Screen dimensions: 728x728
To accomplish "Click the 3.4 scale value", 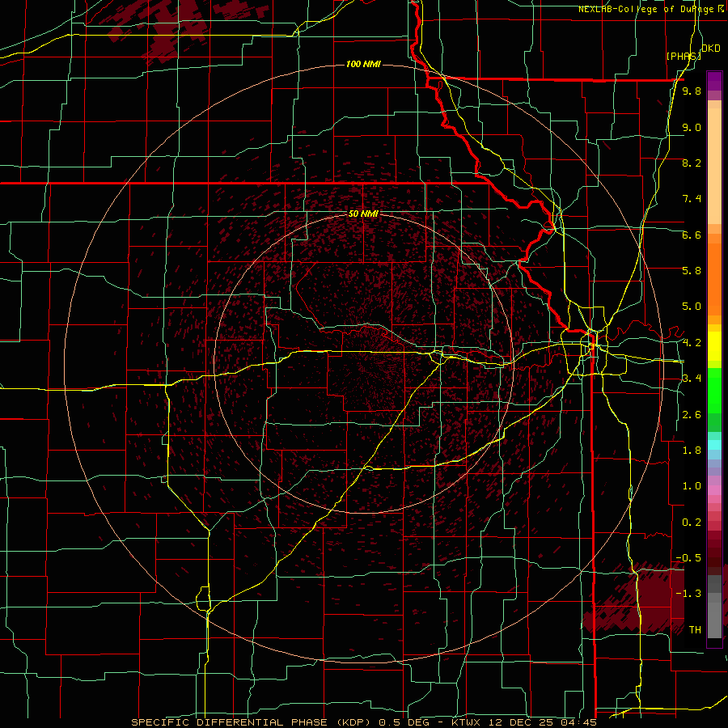I will 692,379.
